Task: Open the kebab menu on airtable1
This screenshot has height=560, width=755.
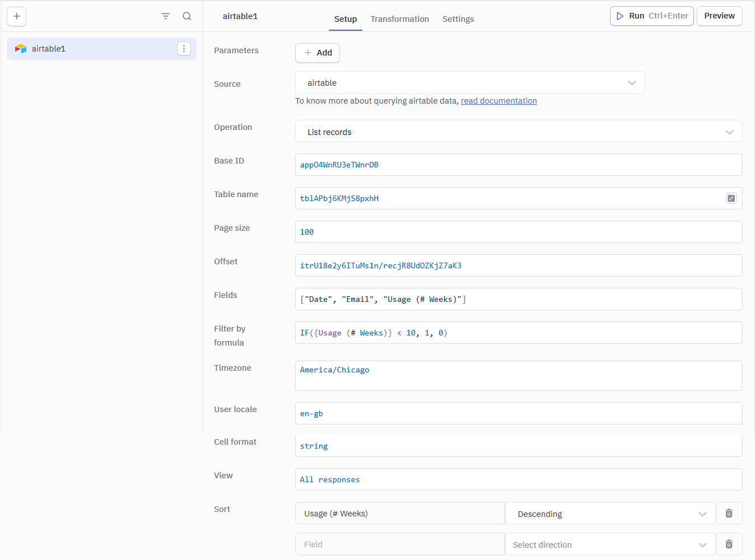Action: pyautogui.click(x=184, y=49)
